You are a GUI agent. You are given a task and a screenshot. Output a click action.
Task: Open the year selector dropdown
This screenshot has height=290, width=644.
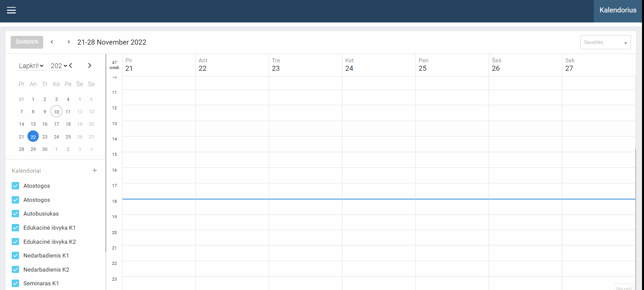[59, 66]
